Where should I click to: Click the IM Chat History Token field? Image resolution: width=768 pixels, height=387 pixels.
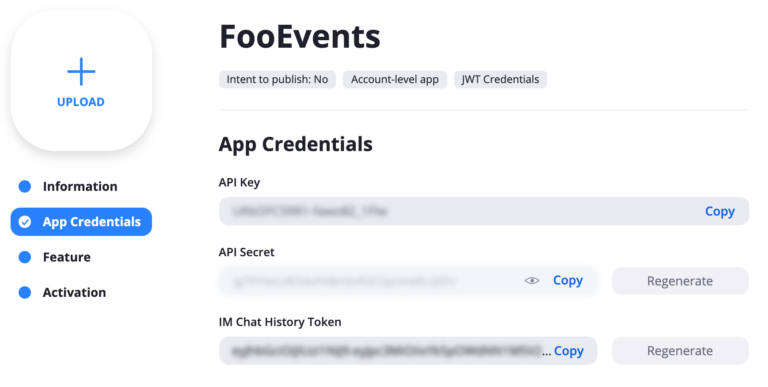coord(408,351)
